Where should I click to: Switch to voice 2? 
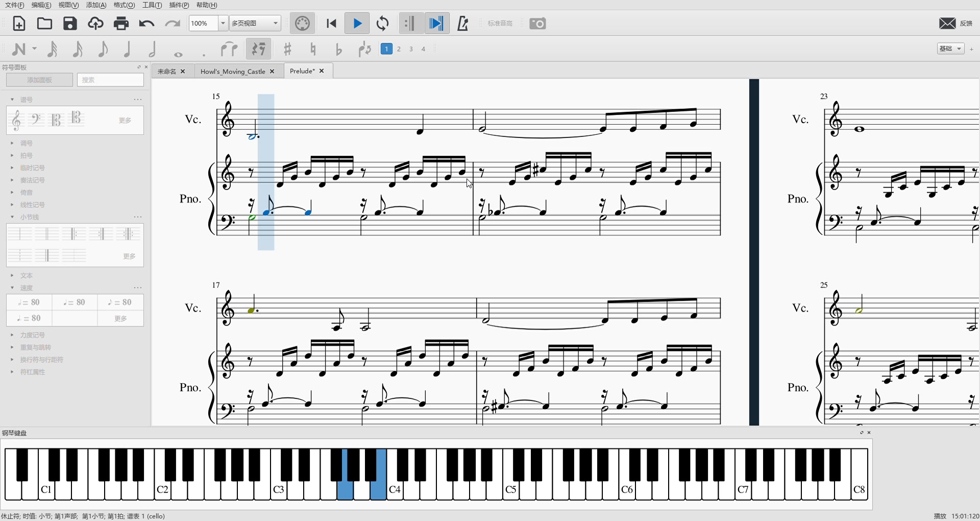click(399, 49)
